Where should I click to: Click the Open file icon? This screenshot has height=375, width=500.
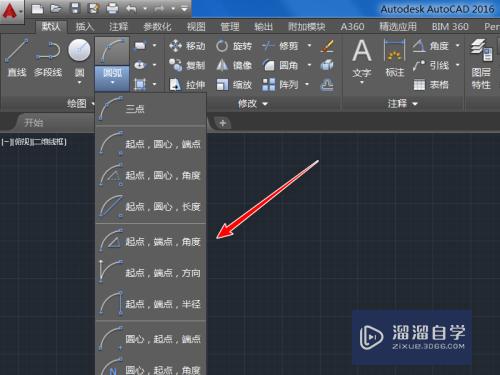(x=56, y=9)
